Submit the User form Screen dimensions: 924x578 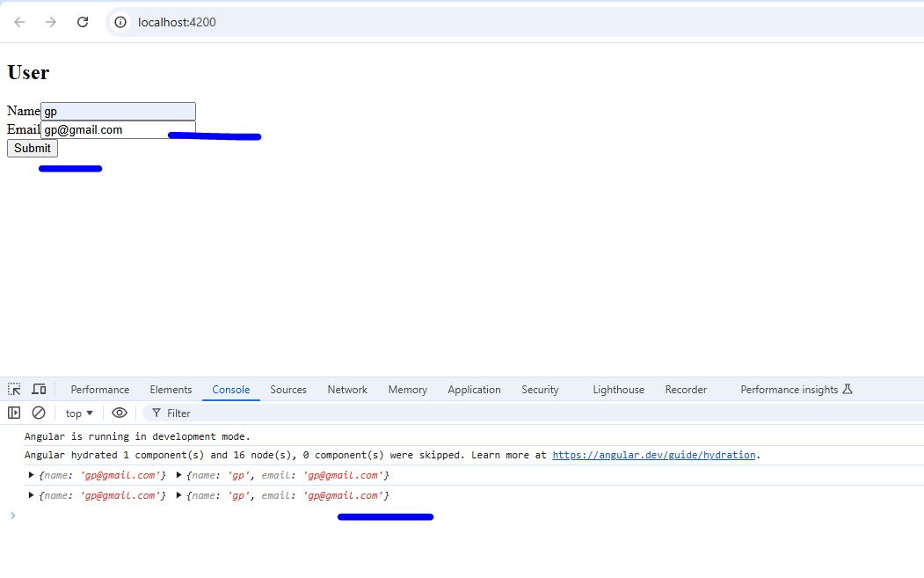click(33, 148)
